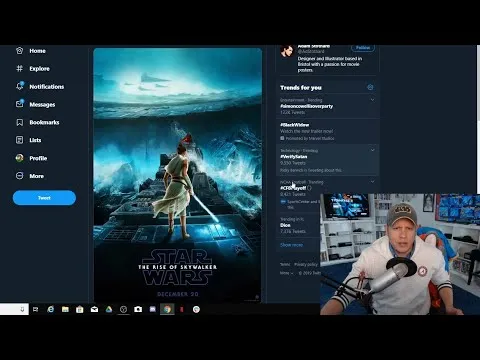Click the Bookmarks ribbon icon
This screenshot has height=360, width=480.
(x=20, y=122)
